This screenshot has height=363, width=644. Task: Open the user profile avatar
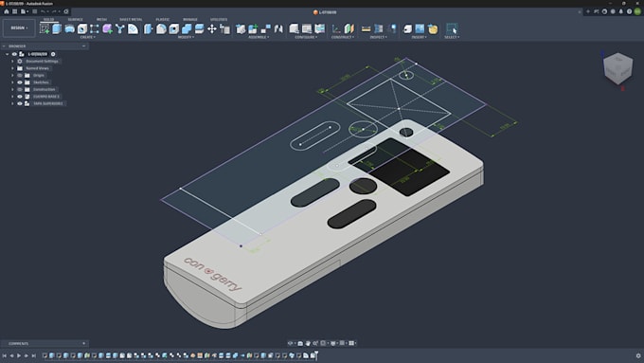(x=637, y=11)
